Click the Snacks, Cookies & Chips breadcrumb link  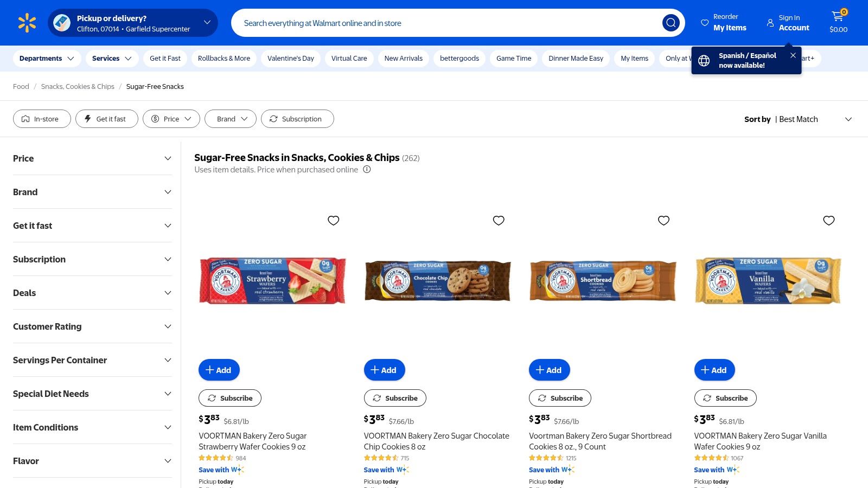[x=78, y=86]
